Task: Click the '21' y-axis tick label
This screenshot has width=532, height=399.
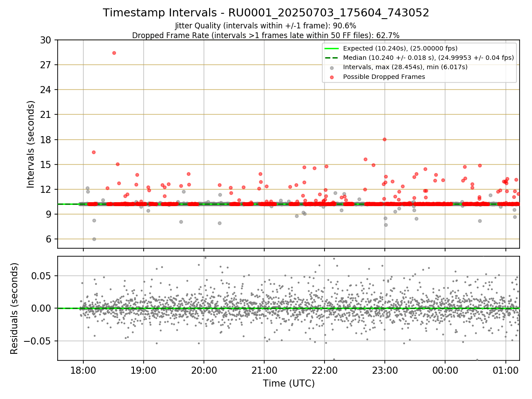Action: (47, 114)
